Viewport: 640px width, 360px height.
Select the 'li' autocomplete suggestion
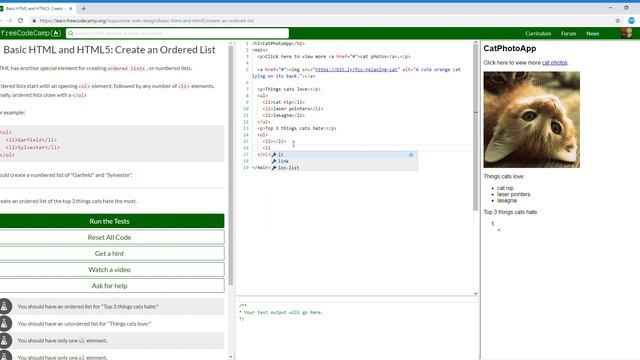(344, 155)
